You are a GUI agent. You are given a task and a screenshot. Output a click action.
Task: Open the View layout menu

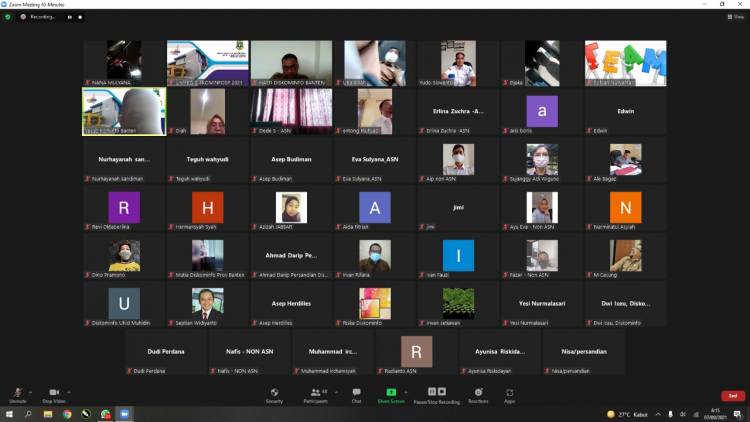(735, 17)
